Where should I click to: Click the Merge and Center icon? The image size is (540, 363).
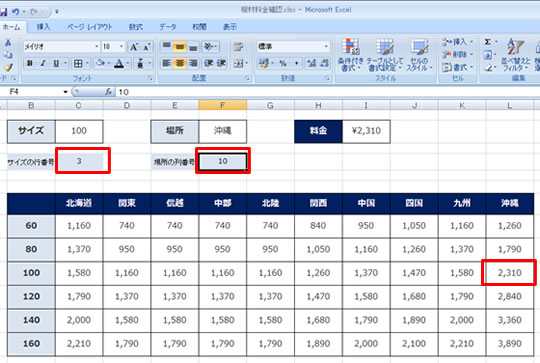coord(239,63)
